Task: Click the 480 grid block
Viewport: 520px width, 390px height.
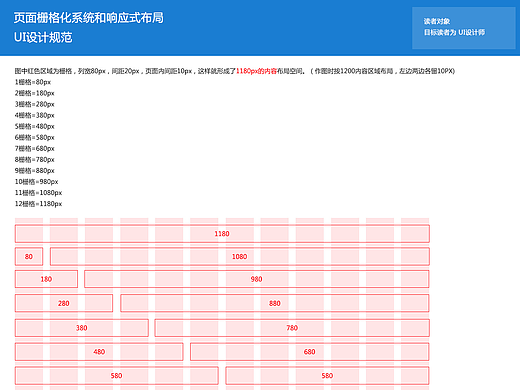Action: [x=99, y=352]
